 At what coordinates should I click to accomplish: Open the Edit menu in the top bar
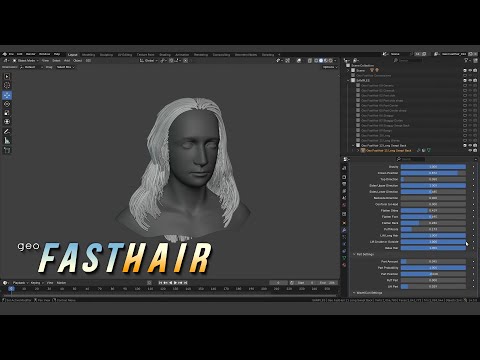[20, 54]
